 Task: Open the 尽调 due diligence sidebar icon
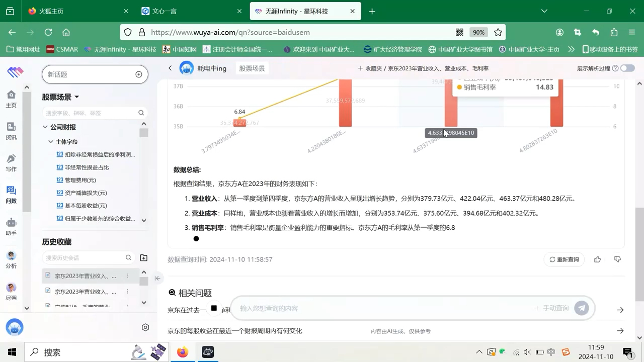tap(11, 292)
